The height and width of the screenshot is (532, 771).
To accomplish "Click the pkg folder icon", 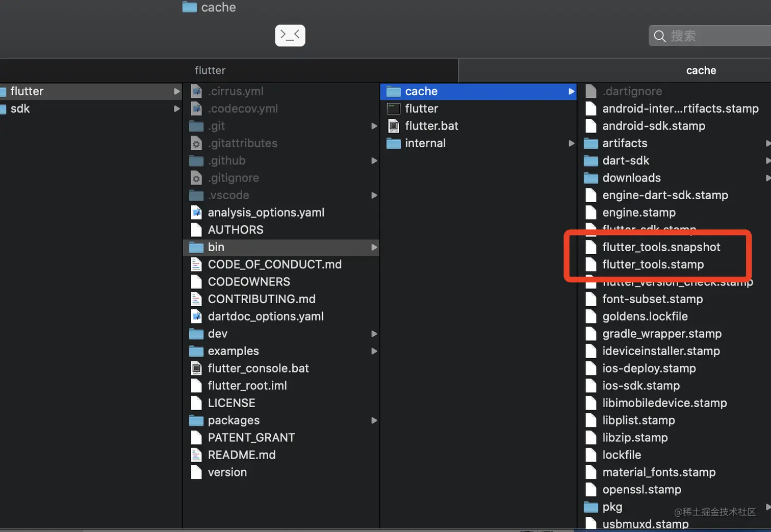I will (x=591, y=507).
